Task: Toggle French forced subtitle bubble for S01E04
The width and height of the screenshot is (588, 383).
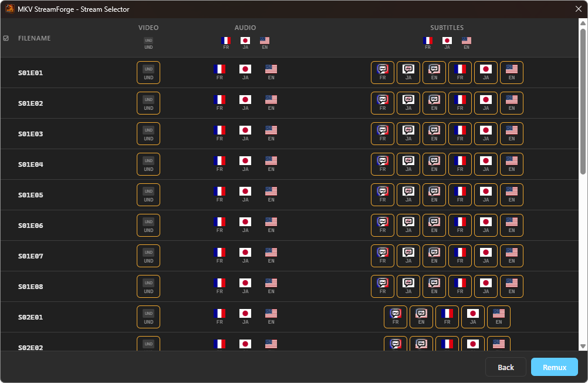Action: point(383,164)
